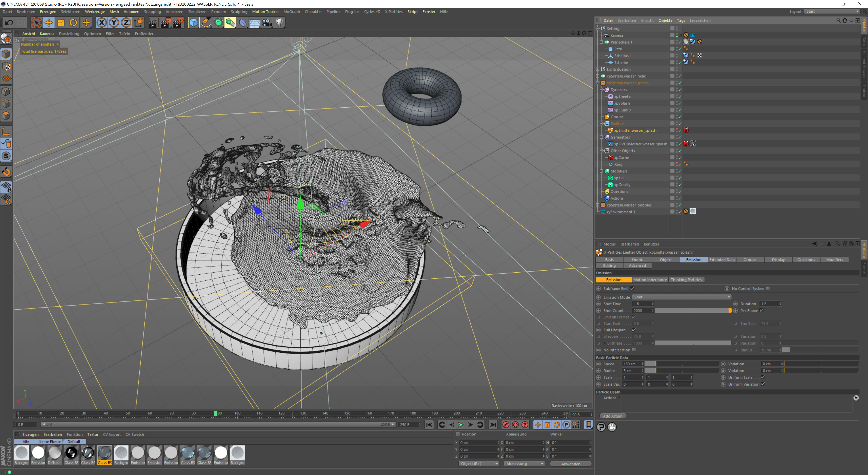Open the Motion Inheritance sub-tab
Screen dimensions: 868x475
(x=650, y=280)
